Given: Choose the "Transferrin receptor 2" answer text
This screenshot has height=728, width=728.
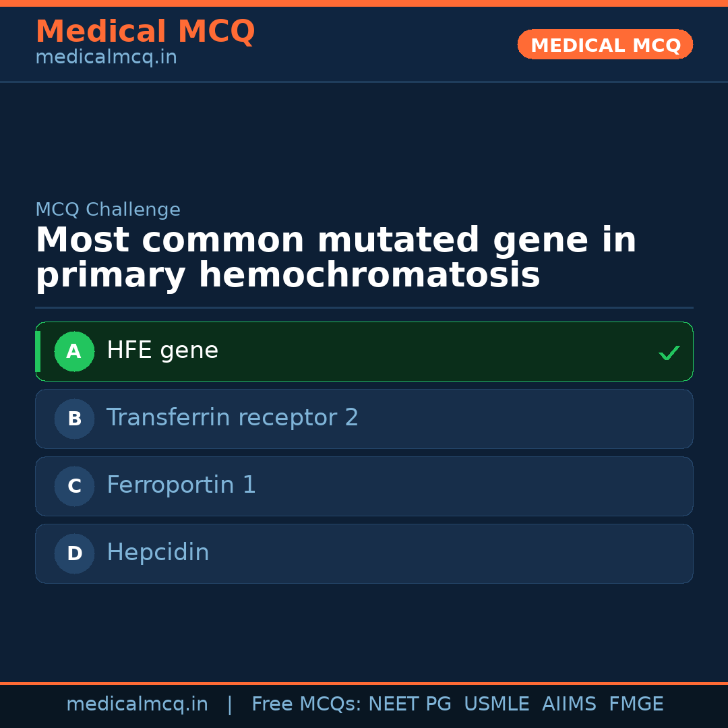Looking at the screenshot, I should (x=233, y=418).
